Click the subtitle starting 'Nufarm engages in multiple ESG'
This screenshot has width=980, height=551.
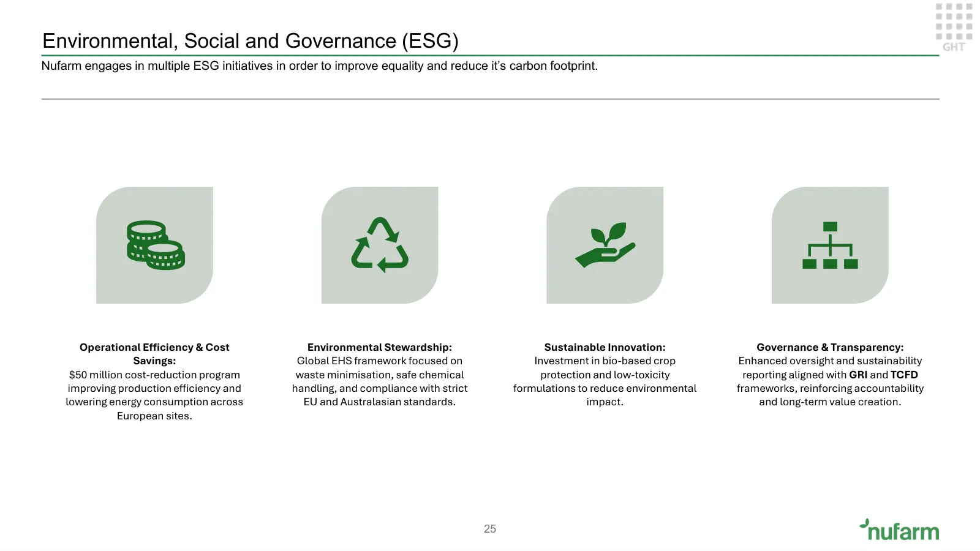[x=320, y=66]
